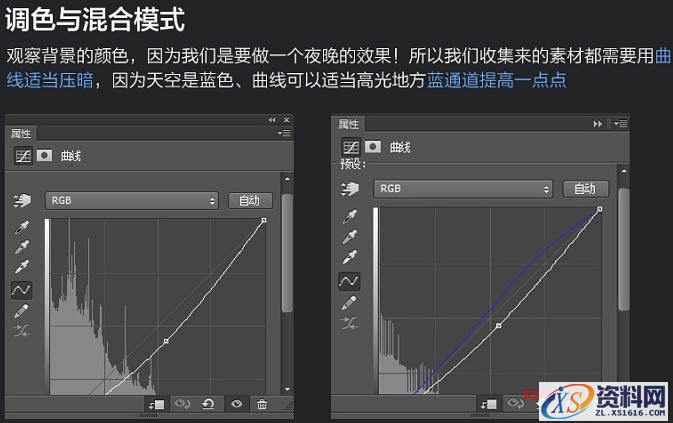673x423 pixels.
Task: Click top-right curve endpoint in left graph
Action: pyautogui.click(x=264, y=220)
